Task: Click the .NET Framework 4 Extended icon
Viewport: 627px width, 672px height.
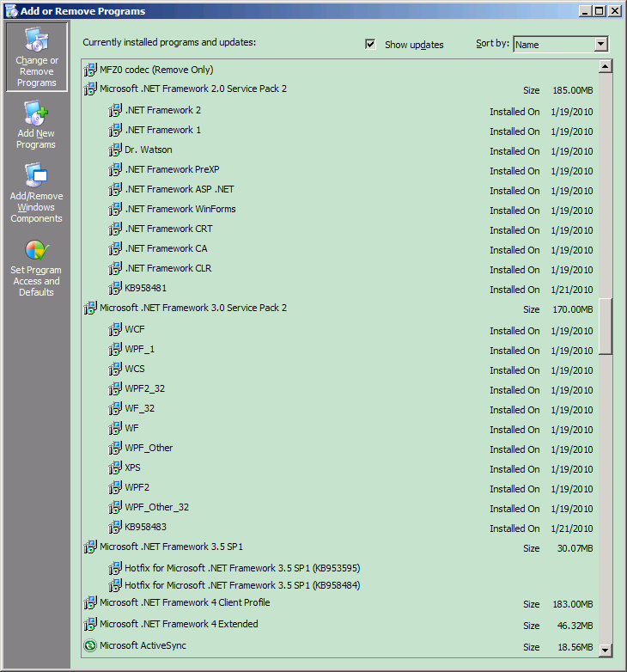Action: click(x=90, y=624)
